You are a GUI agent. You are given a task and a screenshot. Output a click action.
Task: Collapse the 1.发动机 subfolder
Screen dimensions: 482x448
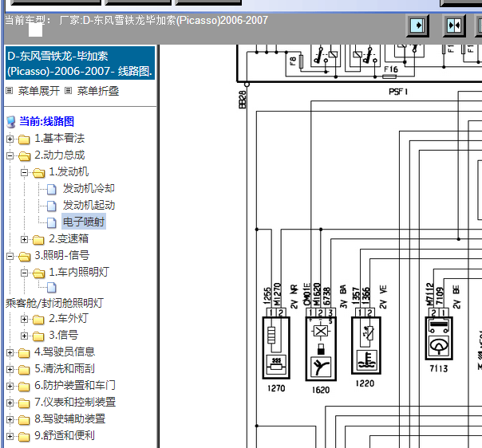point(24,172)
